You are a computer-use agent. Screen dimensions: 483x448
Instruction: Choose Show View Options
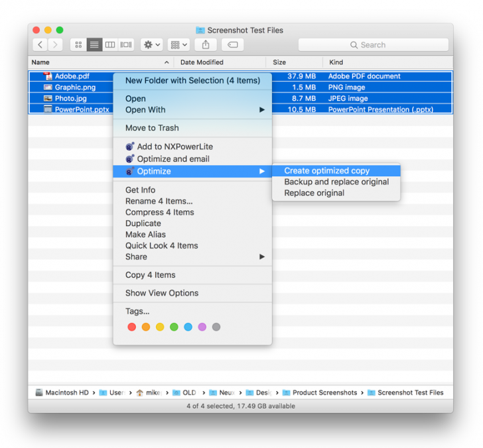point(192,293)
